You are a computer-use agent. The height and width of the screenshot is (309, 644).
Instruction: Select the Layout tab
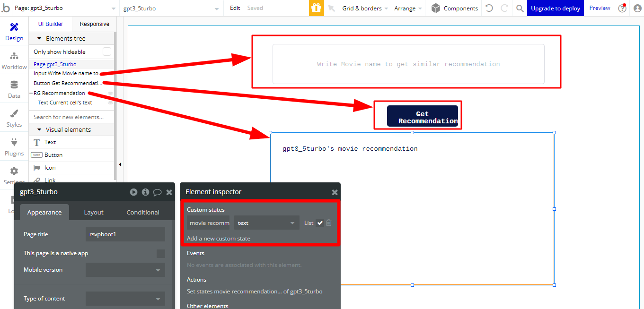coord(94,212)
